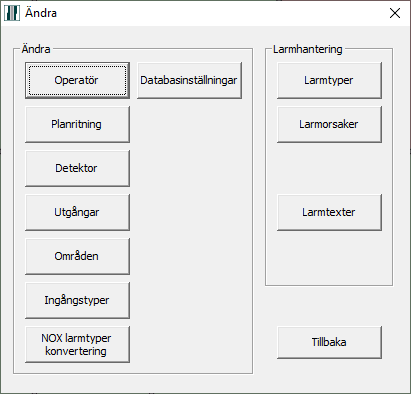Close the Ändra dialog window

pyautogui.click(x=395, y=13)
